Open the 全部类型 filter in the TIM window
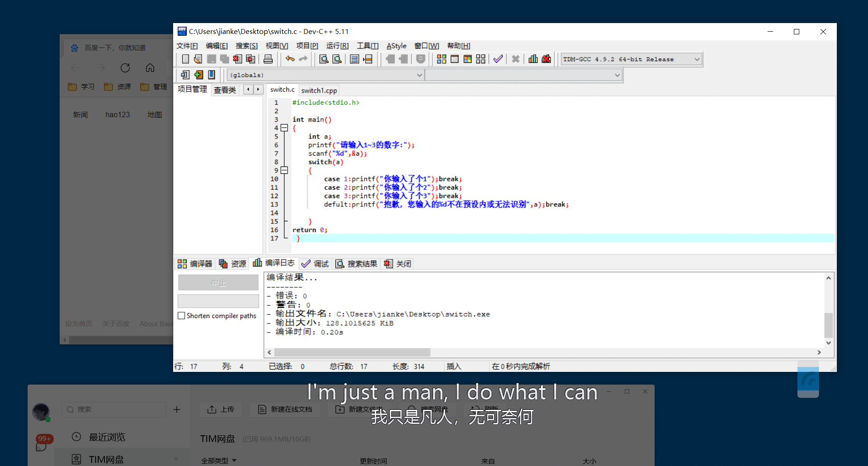The image size is (868, 466). (x=219, y=461)
